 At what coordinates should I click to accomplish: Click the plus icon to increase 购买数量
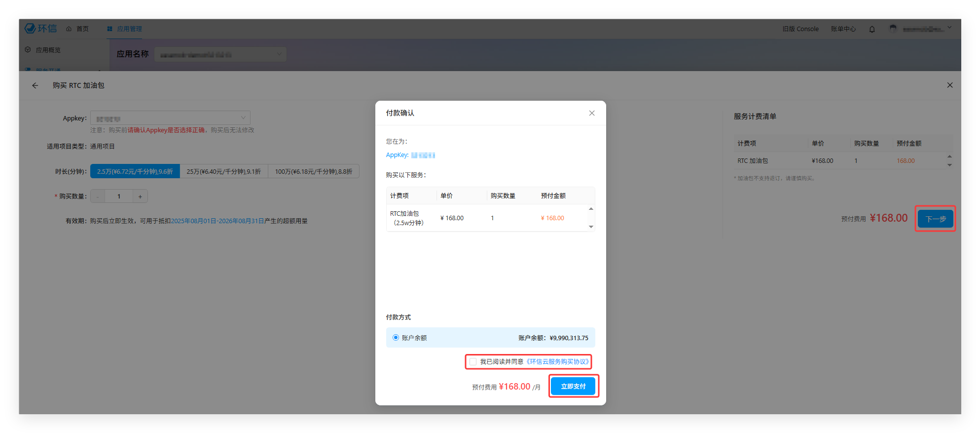click(x=140, y=197)
